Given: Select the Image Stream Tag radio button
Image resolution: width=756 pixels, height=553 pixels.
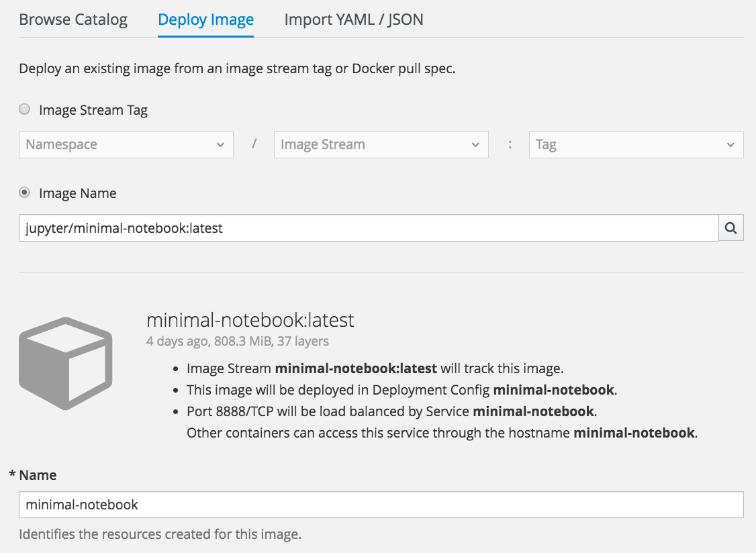Looking at the screenshot, I should (x=25, y=109).
